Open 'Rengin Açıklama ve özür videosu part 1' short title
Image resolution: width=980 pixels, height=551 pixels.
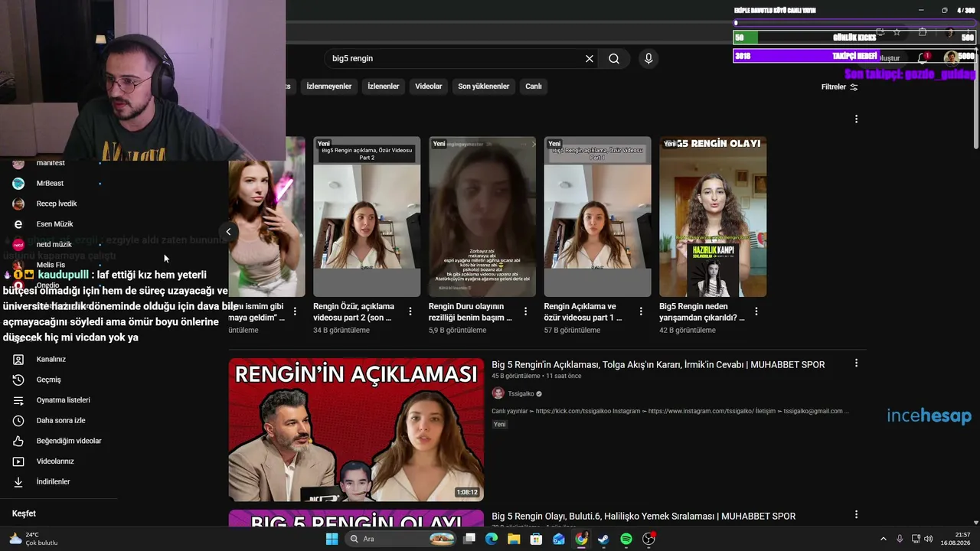(586, 311)
